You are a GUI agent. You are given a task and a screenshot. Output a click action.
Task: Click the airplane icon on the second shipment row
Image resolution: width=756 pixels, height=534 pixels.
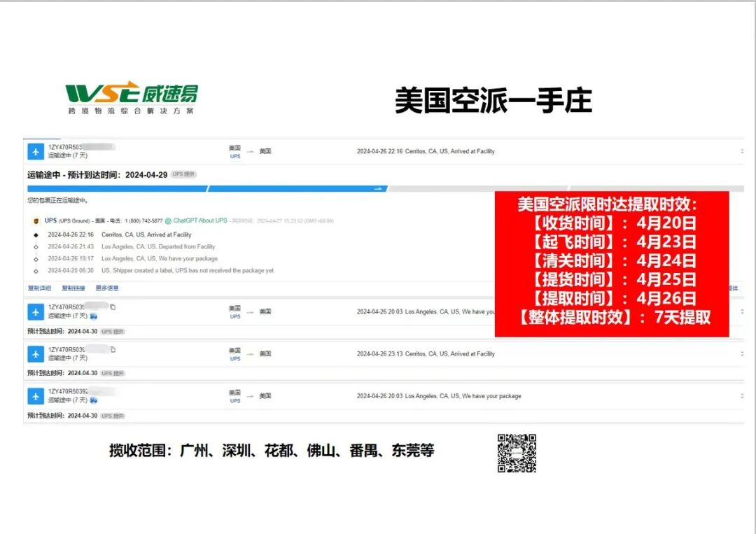[36, 312]
